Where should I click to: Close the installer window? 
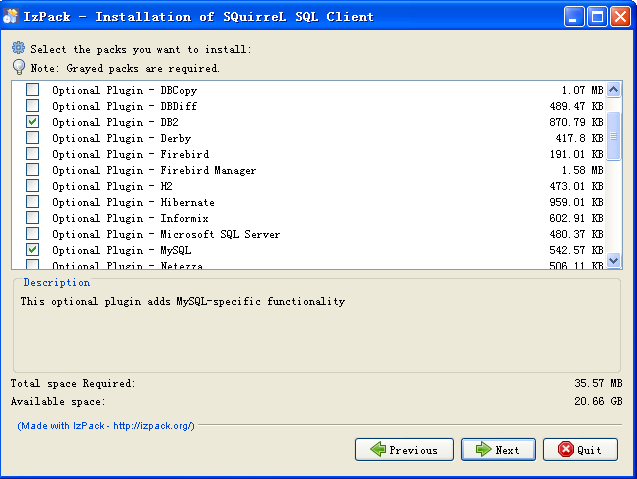pos(620,17)
